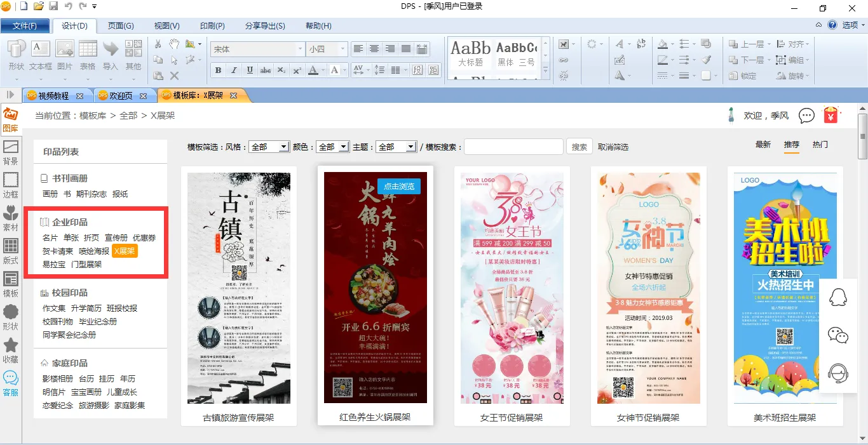Select the 素材 materials sidebar icon
Screen dimensions: 868x445
tap(11, 218)
